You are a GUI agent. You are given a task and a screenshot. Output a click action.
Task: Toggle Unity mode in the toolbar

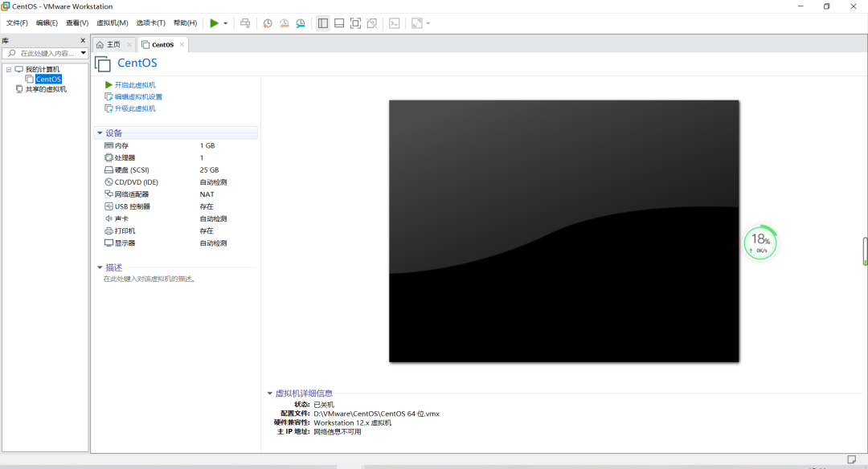pos(371,23)
